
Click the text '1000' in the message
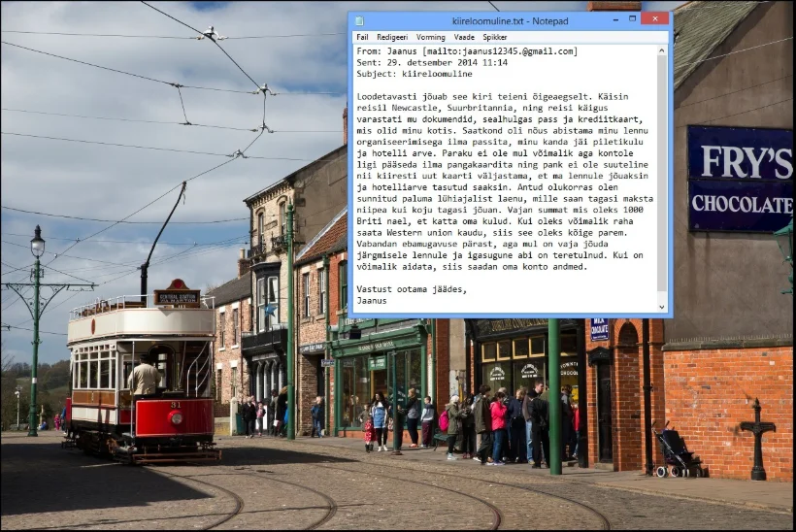633,210
